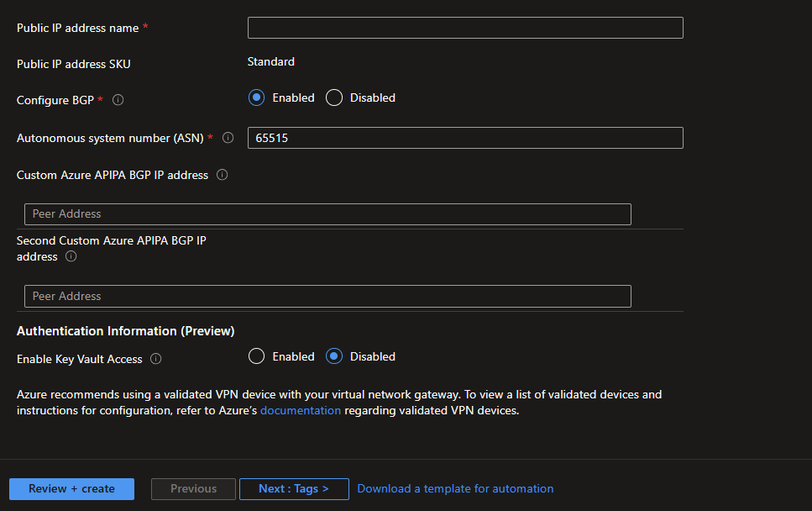Open the Enable Key Vault Access info icon
This screenshot has width=812, height=511.
(156, 359)
